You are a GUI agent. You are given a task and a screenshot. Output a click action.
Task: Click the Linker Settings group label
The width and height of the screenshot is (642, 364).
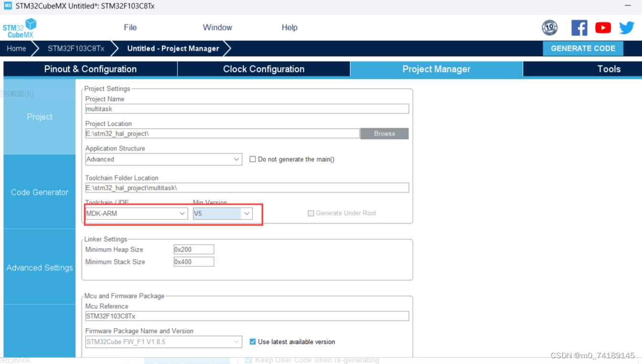click(106, 239)
